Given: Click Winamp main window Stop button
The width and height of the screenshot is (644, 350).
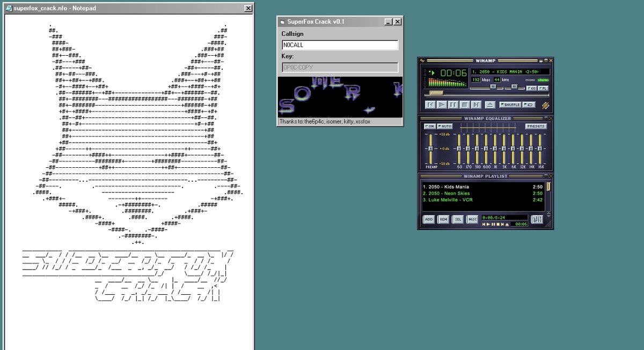Looking at the screenshot, I should pyautogui.click(x=465, y=105).
